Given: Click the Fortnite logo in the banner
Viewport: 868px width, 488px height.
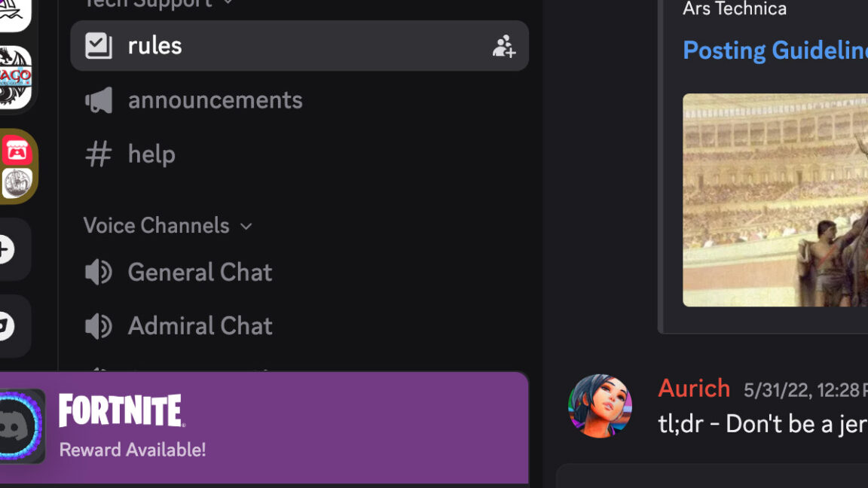Looking at the screenshot, I should [x=121, y=410].
